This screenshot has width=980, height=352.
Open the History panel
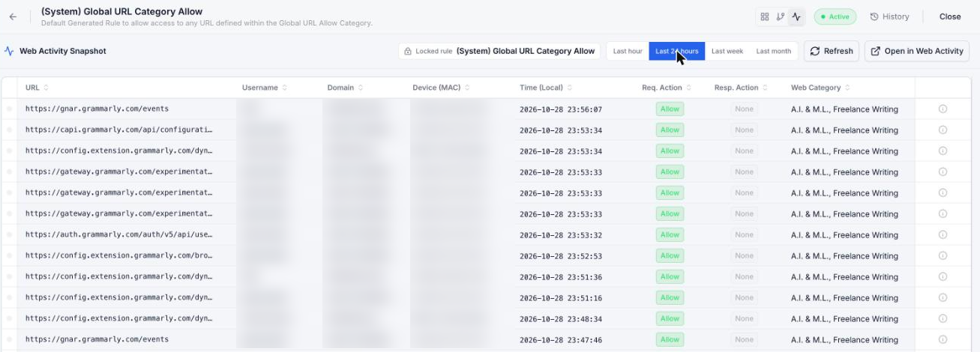tap(889, 16)
